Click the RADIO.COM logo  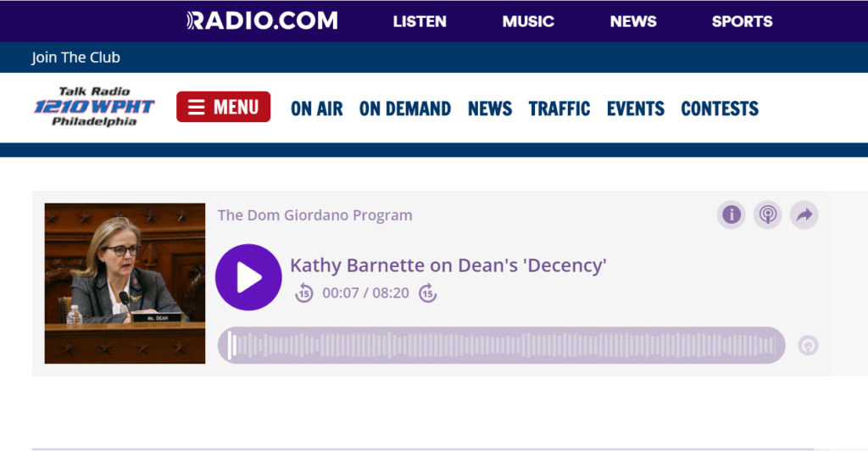262,21
